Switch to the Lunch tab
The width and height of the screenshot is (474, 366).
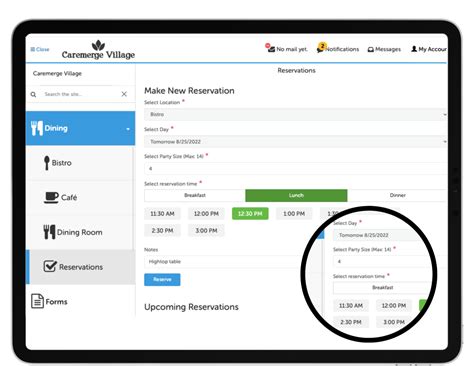tap(296, 195)
